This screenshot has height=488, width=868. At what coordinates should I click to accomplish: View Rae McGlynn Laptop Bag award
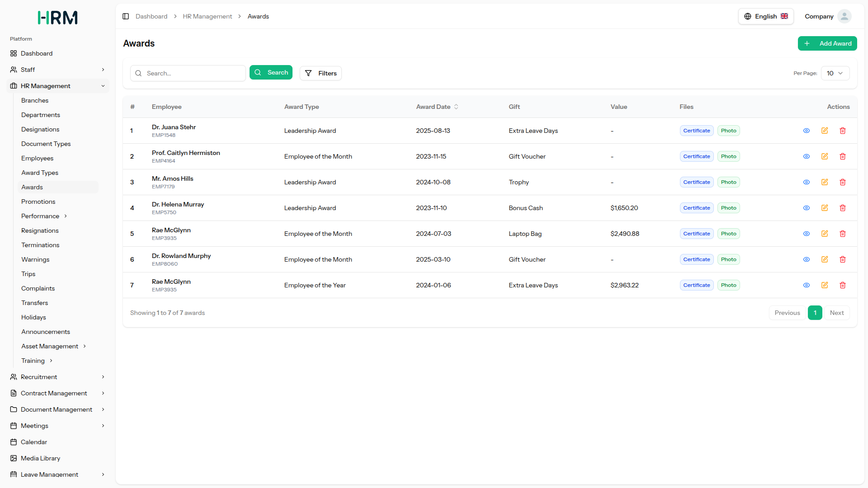tap(807, 234)
